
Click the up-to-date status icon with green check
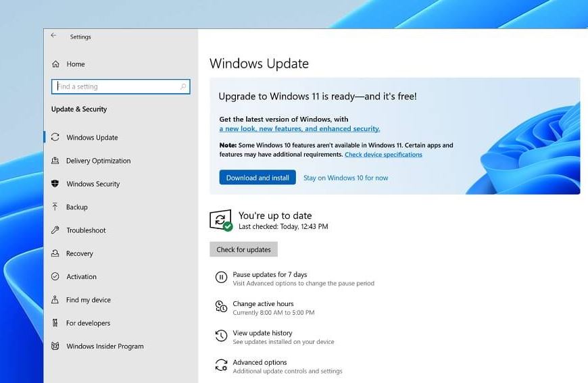pos(221,220)
